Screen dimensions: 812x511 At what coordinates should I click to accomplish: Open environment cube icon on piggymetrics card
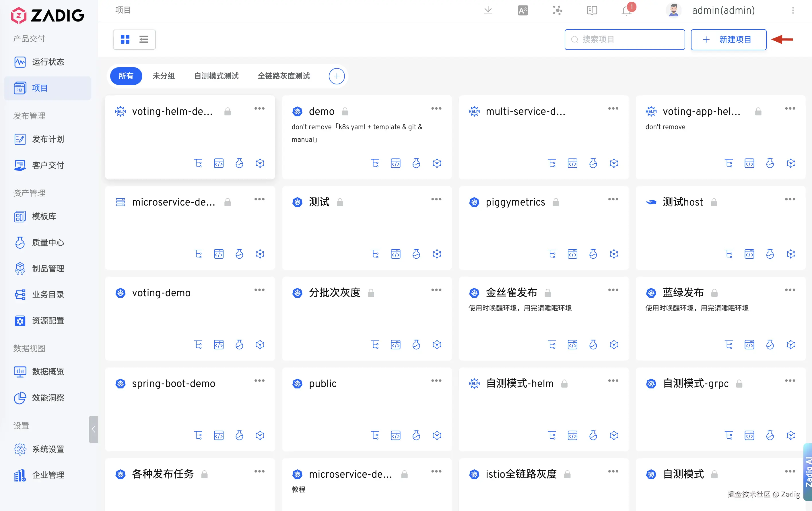(614, 254)
